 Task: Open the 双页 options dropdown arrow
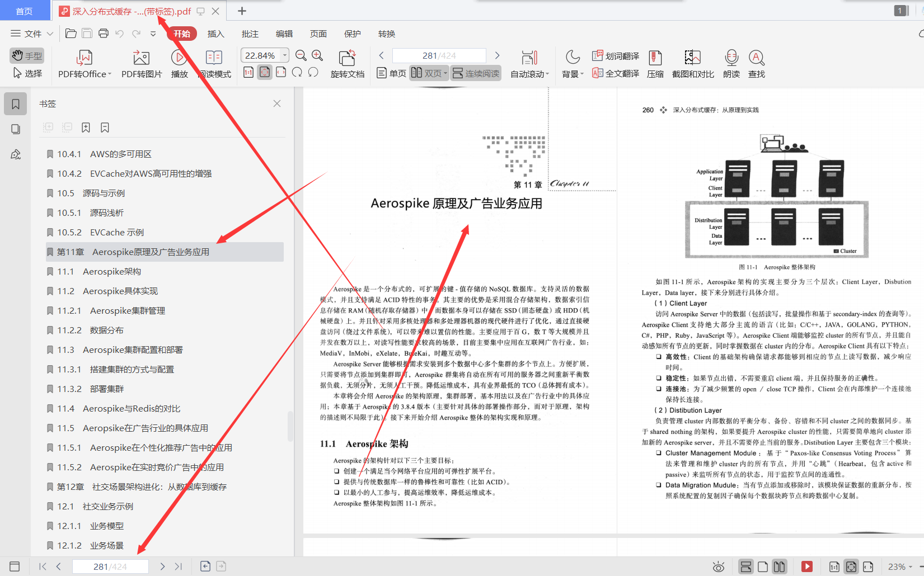(445, 73)
